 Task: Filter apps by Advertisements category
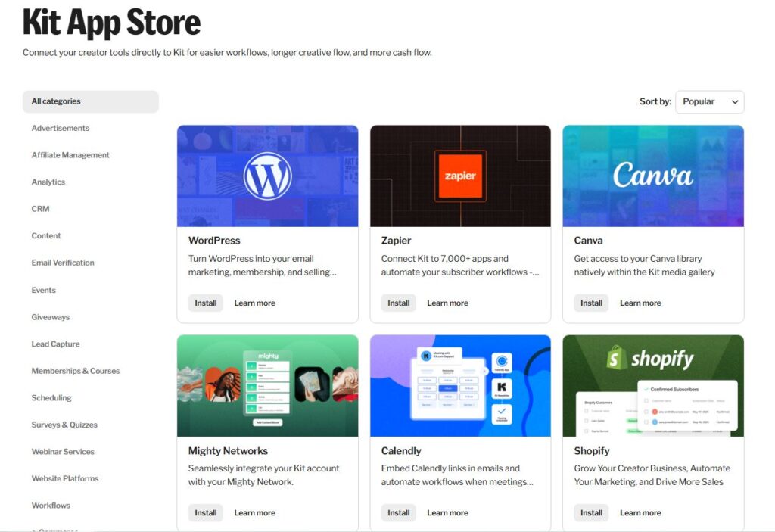click(x=61, y=128)
